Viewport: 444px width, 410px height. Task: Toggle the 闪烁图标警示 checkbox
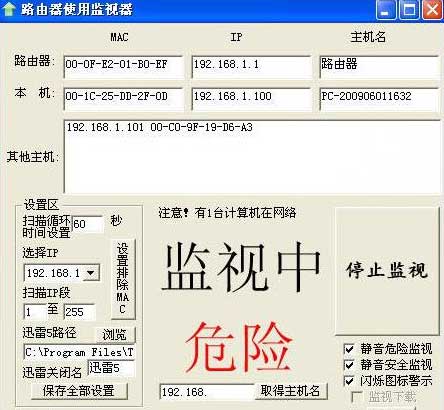click(349, 380)
